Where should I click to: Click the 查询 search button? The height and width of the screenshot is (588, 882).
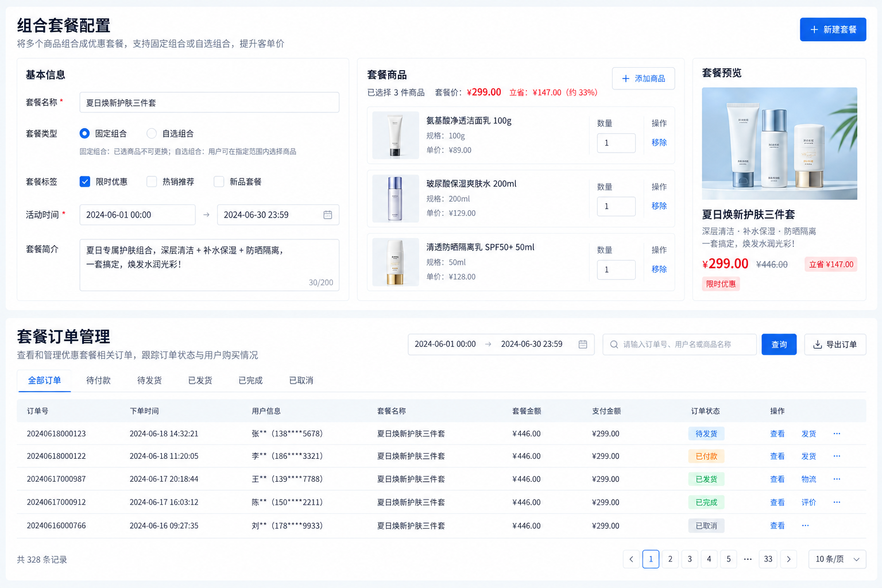click(x=779, y=345)
